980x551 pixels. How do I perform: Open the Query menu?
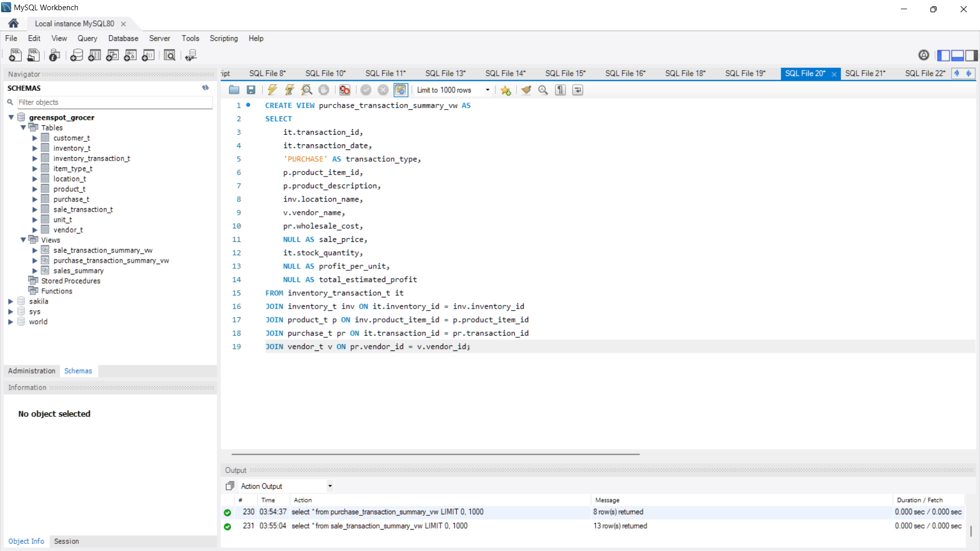tap(87, 38)
